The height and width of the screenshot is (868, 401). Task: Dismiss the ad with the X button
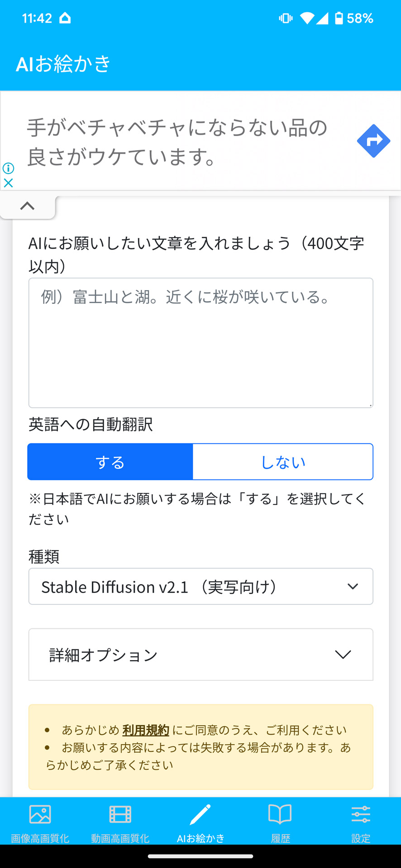click(x=8, y=184)
